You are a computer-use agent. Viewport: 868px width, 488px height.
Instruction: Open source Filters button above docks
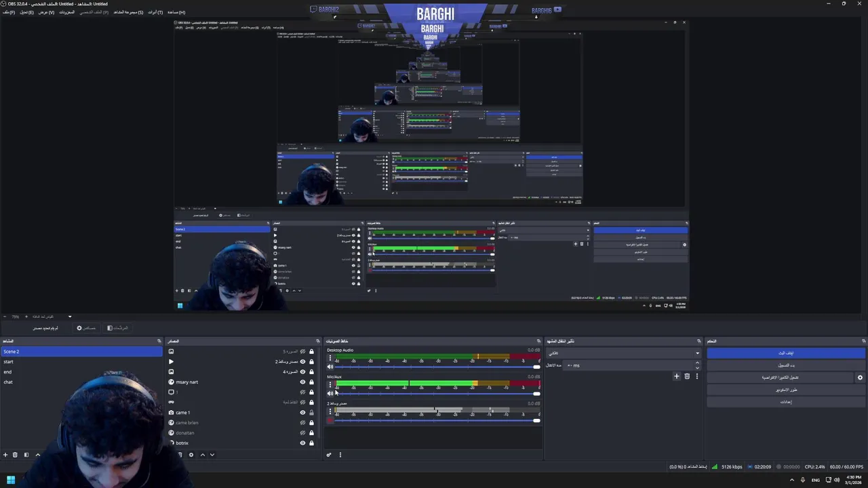[x=117, y=328]
